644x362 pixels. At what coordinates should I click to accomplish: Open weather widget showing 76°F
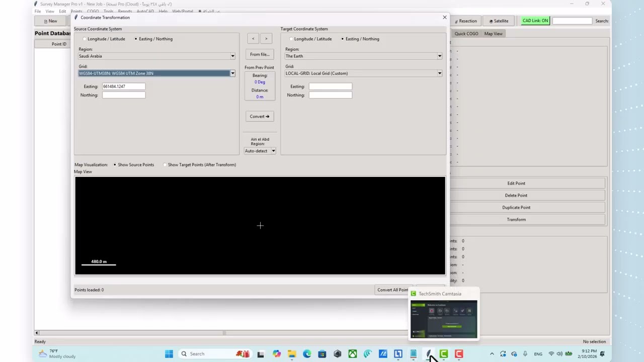point(57,353)
